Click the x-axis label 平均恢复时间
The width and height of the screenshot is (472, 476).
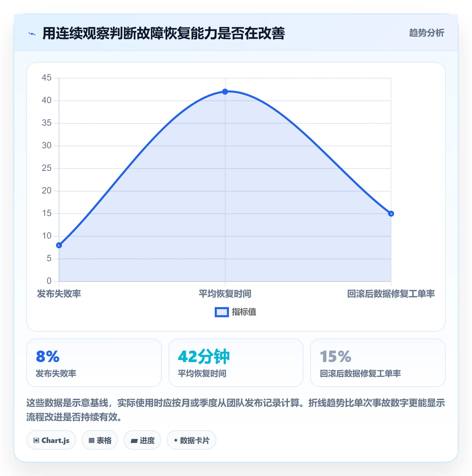click(225, 294)
